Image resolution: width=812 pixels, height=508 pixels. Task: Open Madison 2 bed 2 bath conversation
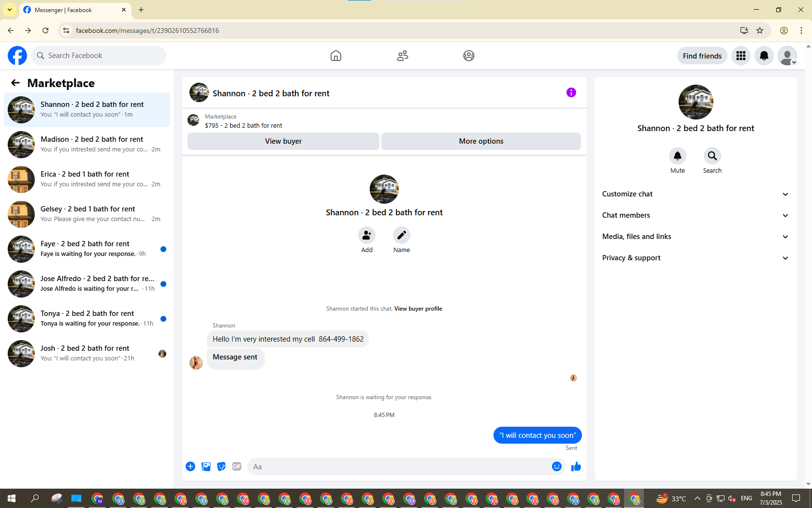coord(87,145)
